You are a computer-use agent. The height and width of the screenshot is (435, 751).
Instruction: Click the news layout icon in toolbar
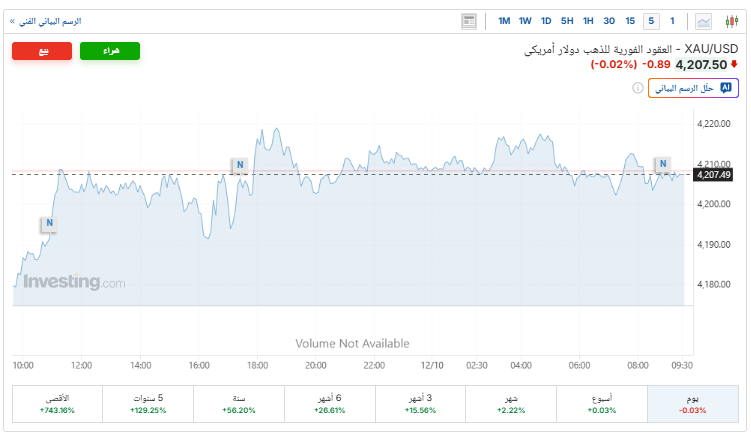pyautogui.click(x=469, y=21)
